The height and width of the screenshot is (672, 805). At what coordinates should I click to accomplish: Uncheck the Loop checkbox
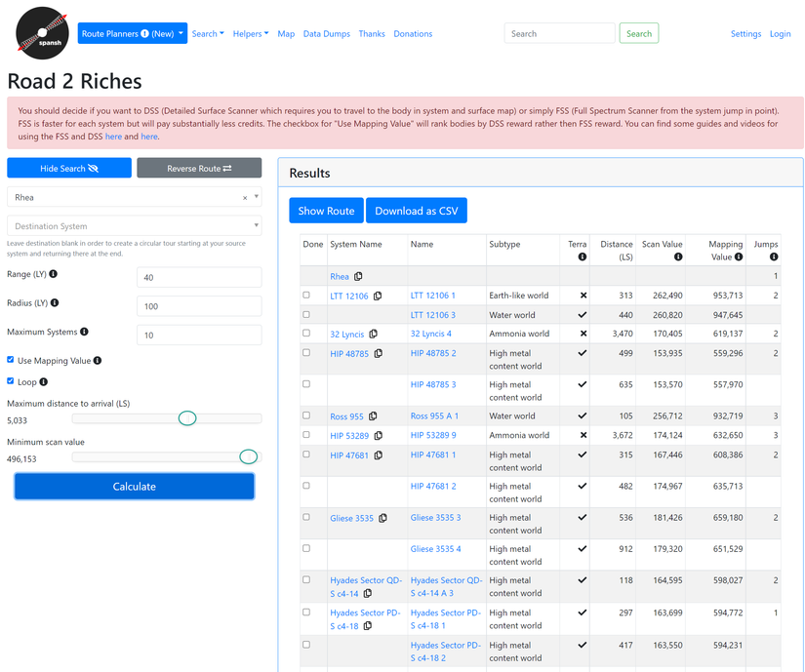pyautogui.click(x=11, y=381)
